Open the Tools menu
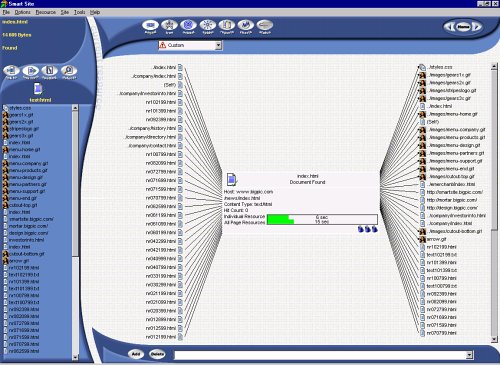The image size is (500, 365). pyautogui.click(x=79, y=12)
